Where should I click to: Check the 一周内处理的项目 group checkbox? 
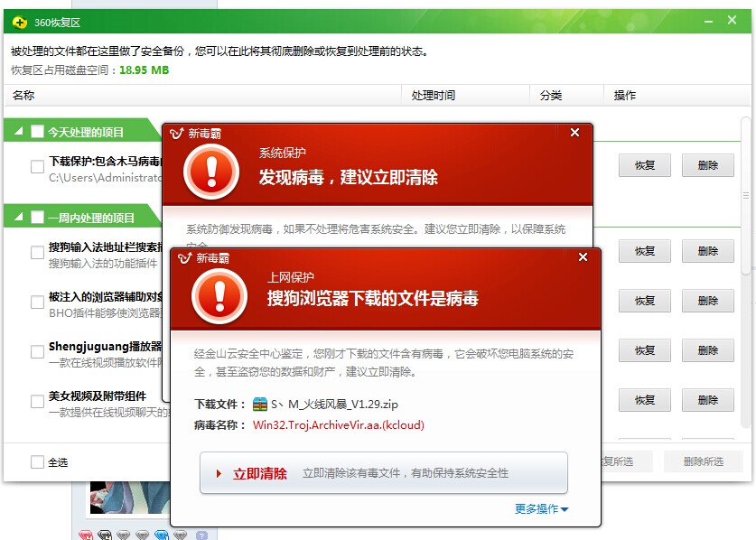(x=37, y=218)
